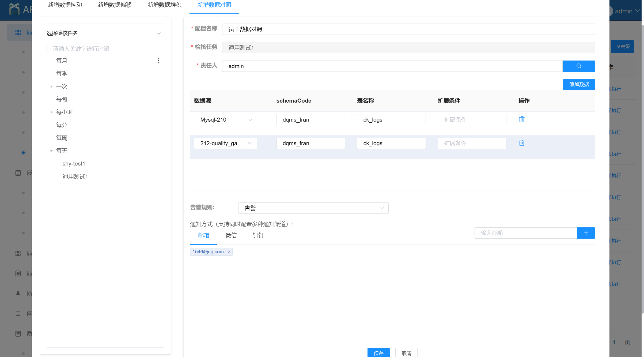This screenshot has height=357, width=644.
Task: Click the search icon beside 责任人 field
Action: tap(578, 66)
